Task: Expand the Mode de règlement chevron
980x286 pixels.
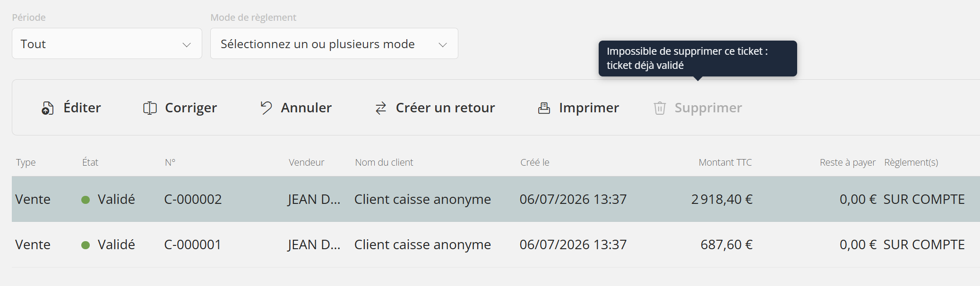Action: (443, 45)
